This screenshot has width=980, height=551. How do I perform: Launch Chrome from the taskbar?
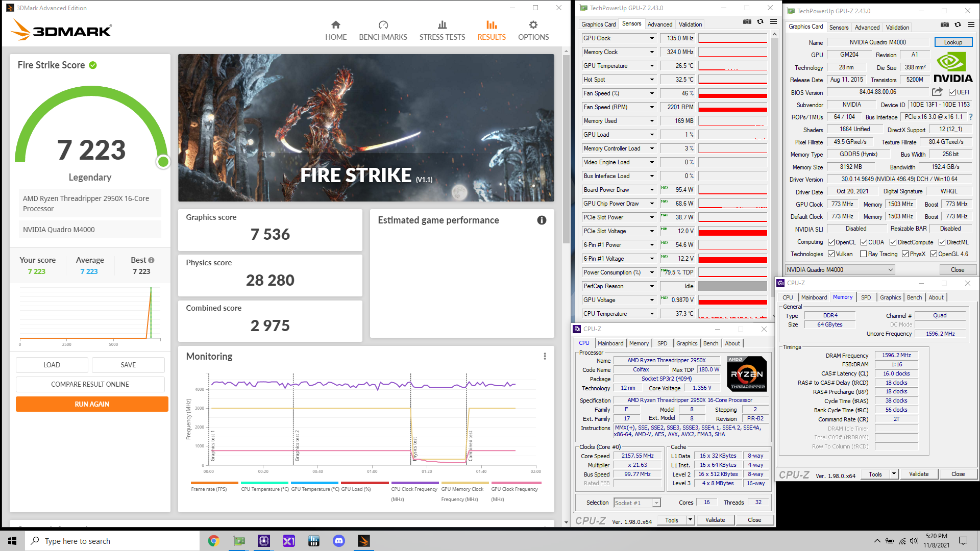(213, 541)
